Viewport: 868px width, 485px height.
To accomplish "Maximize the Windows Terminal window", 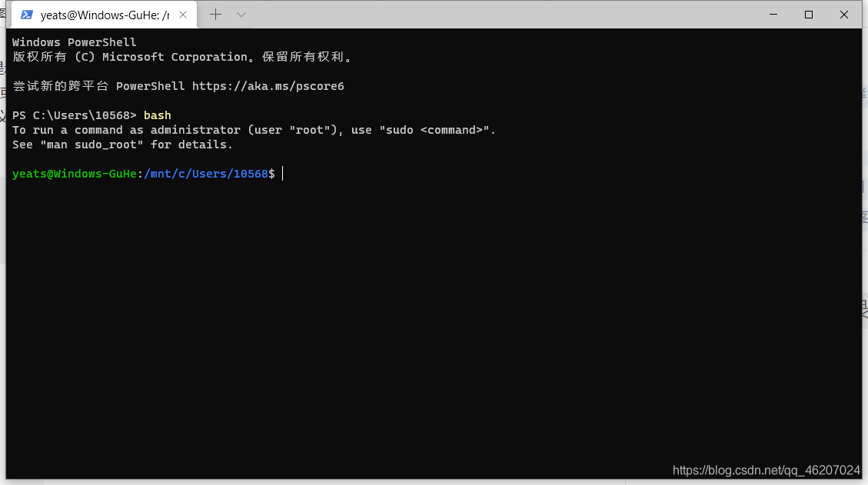I will [x=809, y=15].
